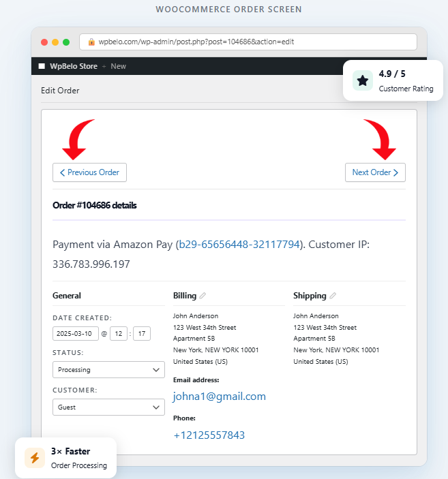
Task: Click the padlock icon in address bar
Action: 91,42
